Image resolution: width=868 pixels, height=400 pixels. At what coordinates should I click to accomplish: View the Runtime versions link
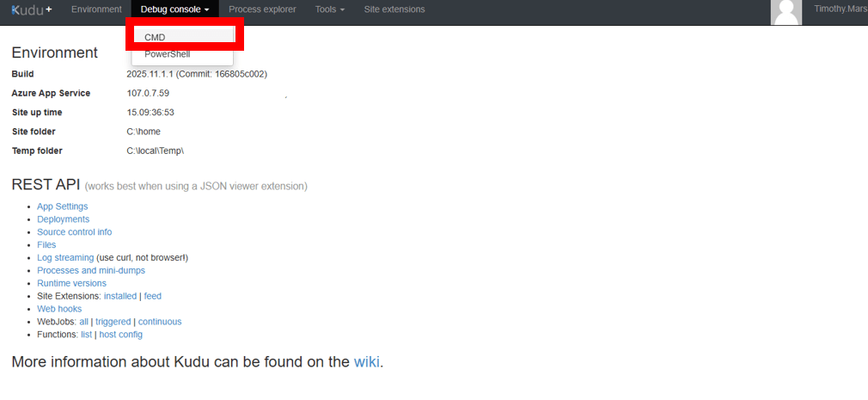pyautogui.click(x=71, y=283)
